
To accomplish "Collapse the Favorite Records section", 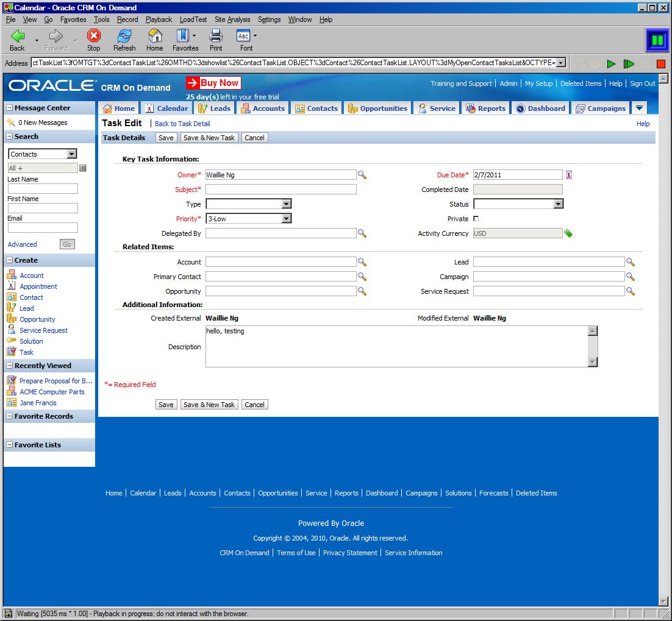I will click(x=9, y=416).
